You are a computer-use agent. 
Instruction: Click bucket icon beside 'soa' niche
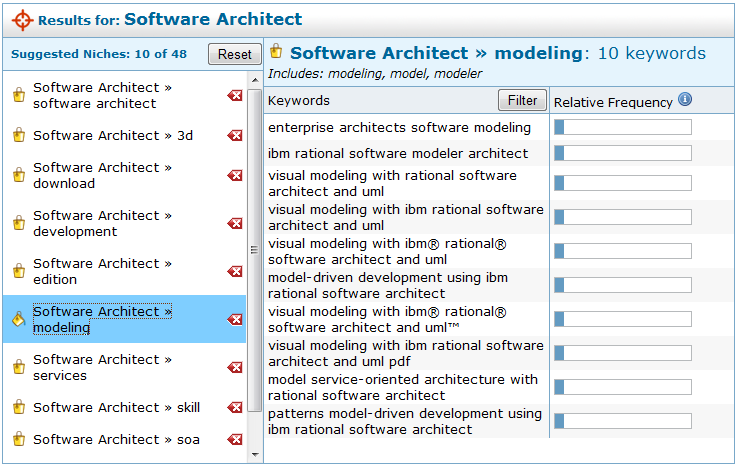[19, 439]
